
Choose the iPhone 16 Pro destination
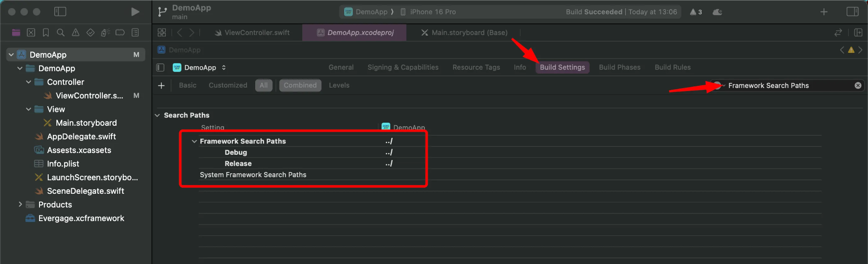point(428,12)
